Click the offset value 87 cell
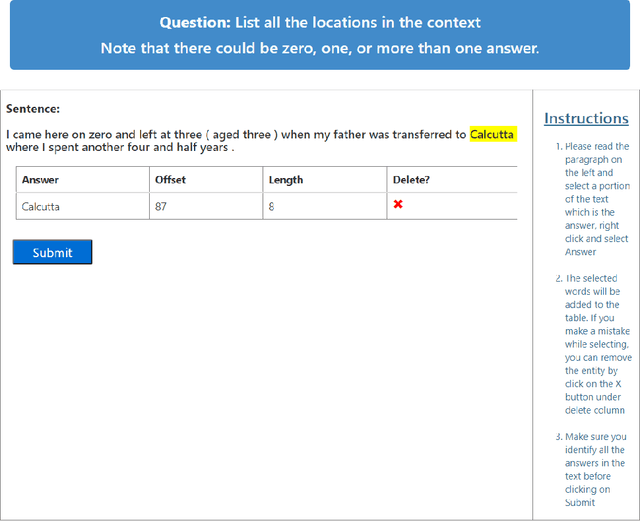Viewport: 640px width, 521px height. point(161,206)
